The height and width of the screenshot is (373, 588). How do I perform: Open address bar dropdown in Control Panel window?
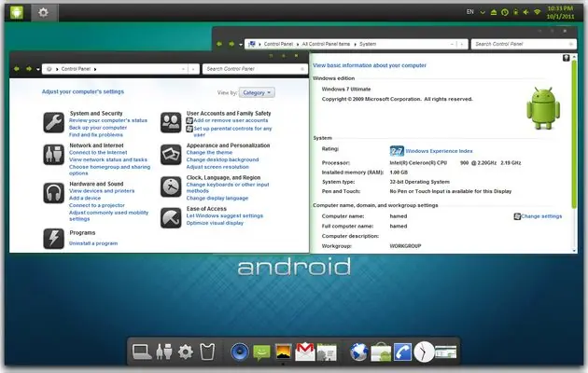[x=183, y=69]
